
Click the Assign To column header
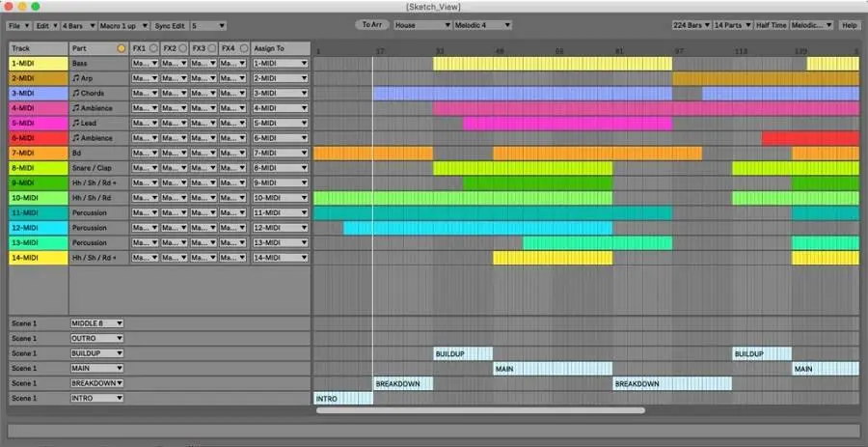point(280,48)
